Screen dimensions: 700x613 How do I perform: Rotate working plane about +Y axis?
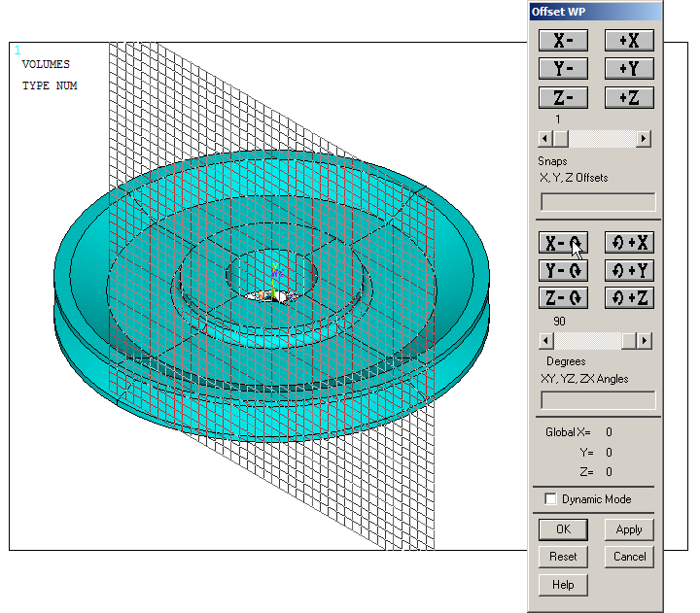(x=629, y=270)
